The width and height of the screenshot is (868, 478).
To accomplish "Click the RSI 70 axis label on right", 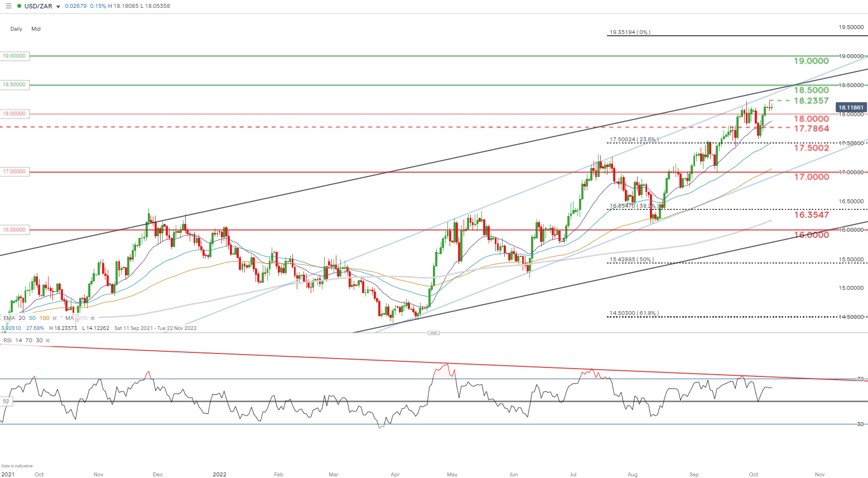I will [x=860, y=379].
